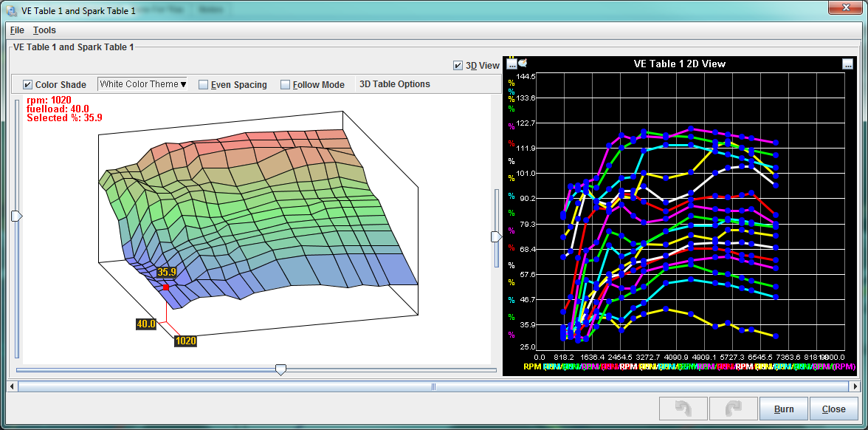Click the Close button
The width and height of the screenshot is (868, 430).
833,409
